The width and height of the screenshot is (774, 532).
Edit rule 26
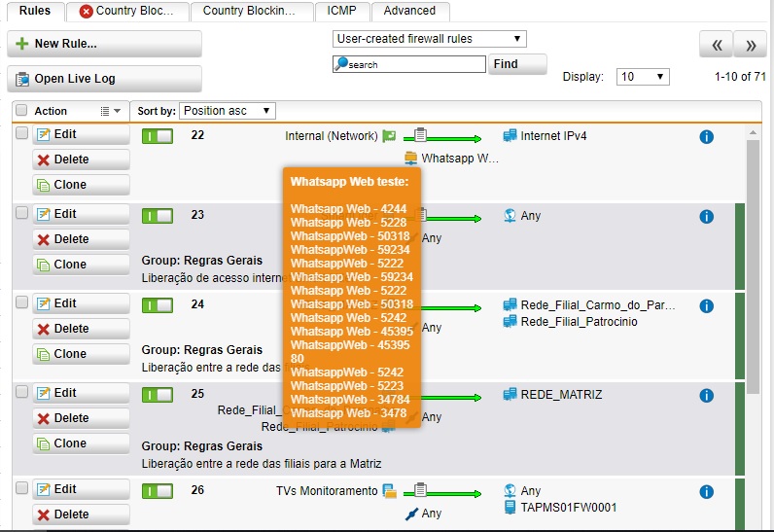(x=82, y=489)
